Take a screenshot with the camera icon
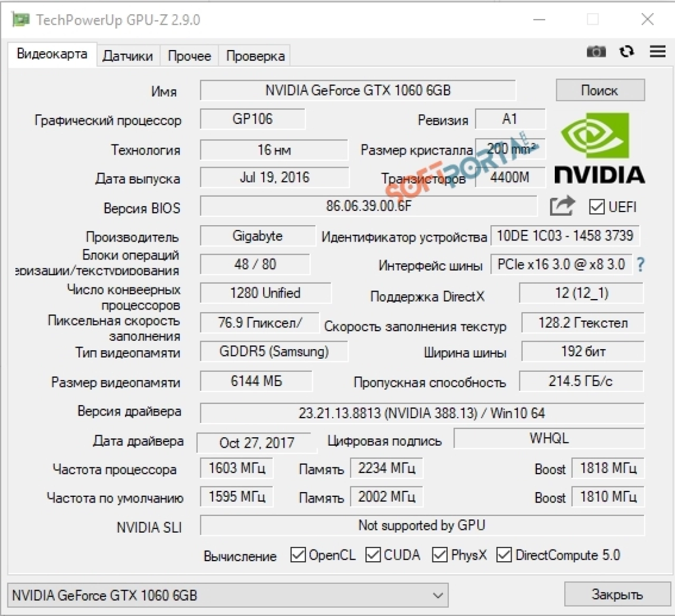Screen dimensions: 675x616 tap(596, 52)
